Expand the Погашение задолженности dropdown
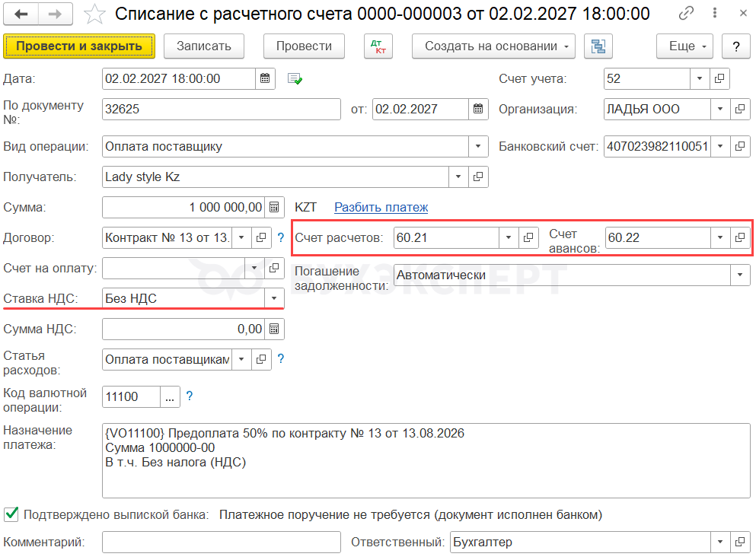This screenshot has width=756, height=560. coord(740,275)
